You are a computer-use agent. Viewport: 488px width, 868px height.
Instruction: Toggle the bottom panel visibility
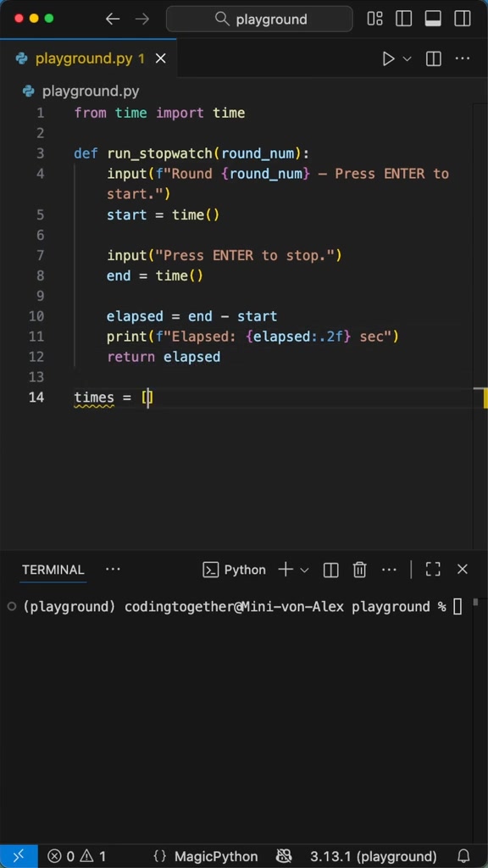tap(433, 19)
